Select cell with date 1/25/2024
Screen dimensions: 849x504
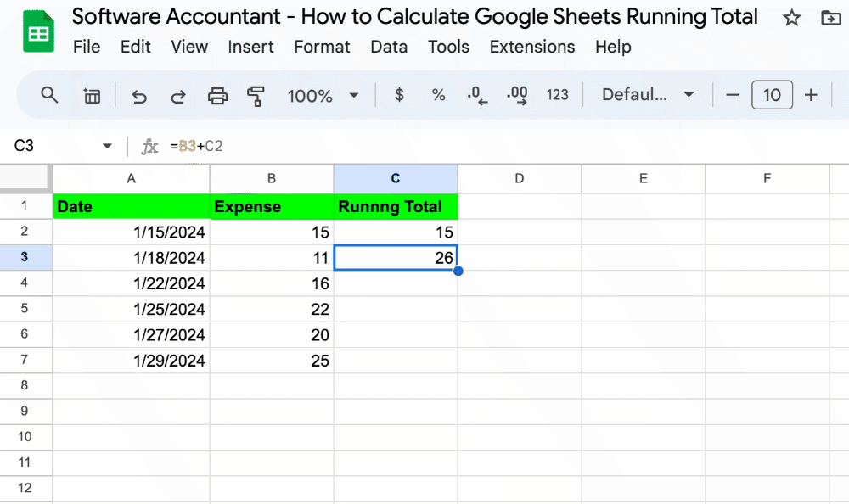[x=131, y=309]
